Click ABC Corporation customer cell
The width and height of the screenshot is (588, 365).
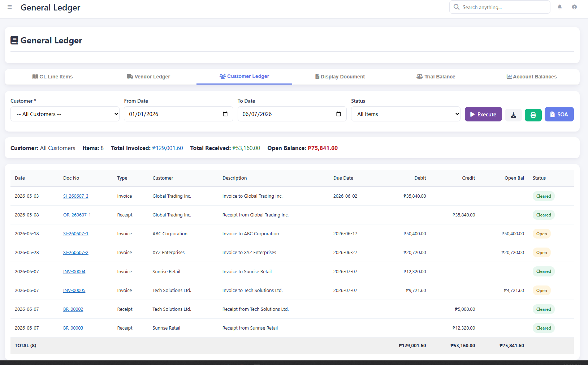pyautogui.click(x=170, y=234)
